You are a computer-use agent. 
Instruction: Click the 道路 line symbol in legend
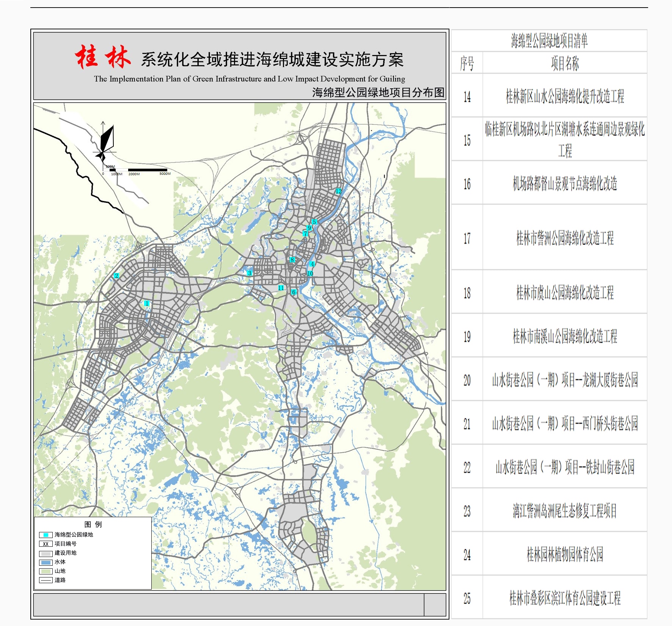(46, 580)
